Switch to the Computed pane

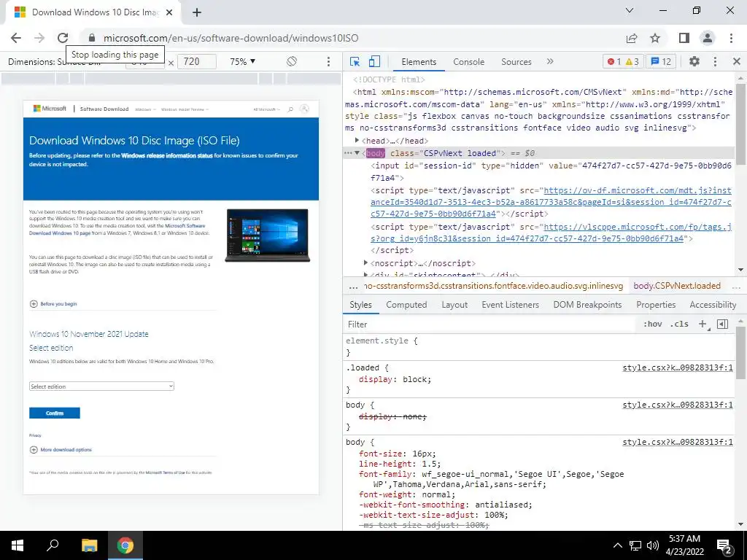406,305
